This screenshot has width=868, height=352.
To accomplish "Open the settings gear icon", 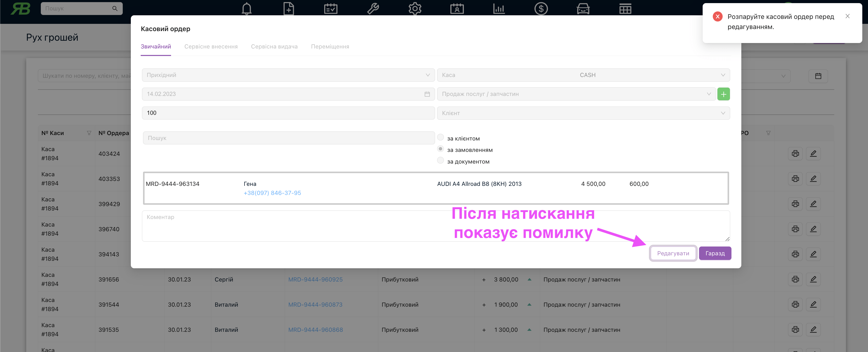I will tap(415, 8).
